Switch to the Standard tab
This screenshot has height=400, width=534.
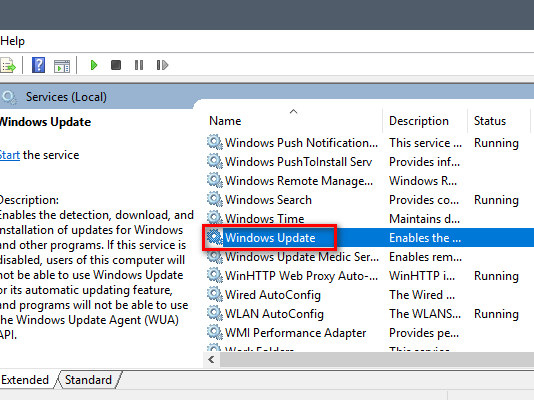pyautogui.click(x=89, y=380)
